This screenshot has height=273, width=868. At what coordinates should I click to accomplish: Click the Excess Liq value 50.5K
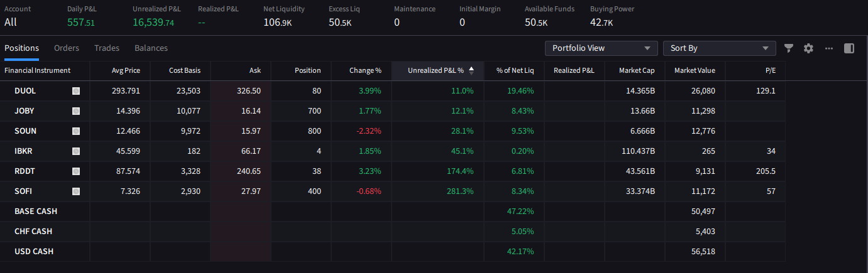(x=340, y=23)
